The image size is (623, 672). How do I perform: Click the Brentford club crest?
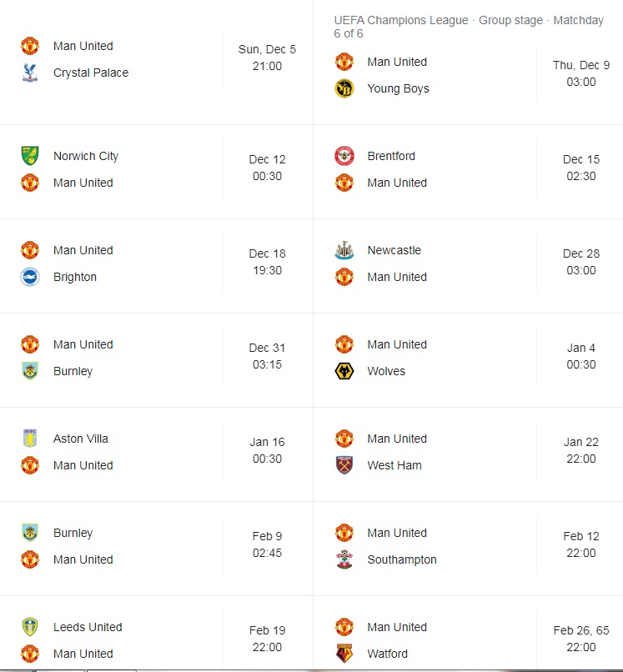coord(344,156)
